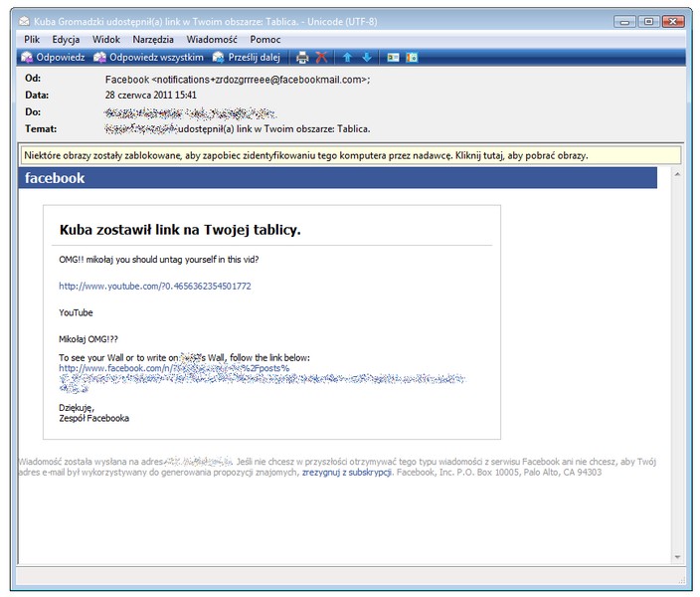The height and width of the screenshot is (597, 700).
Task: Open the youtube.com link in the email
Action: coord(154,286)
